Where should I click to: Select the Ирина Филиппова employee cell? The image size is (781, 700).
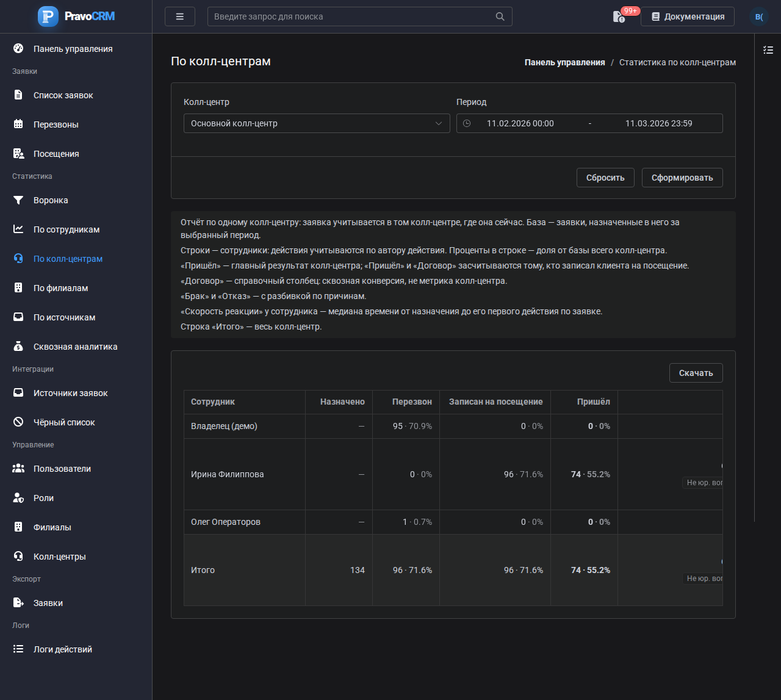(x=245, y=474)
